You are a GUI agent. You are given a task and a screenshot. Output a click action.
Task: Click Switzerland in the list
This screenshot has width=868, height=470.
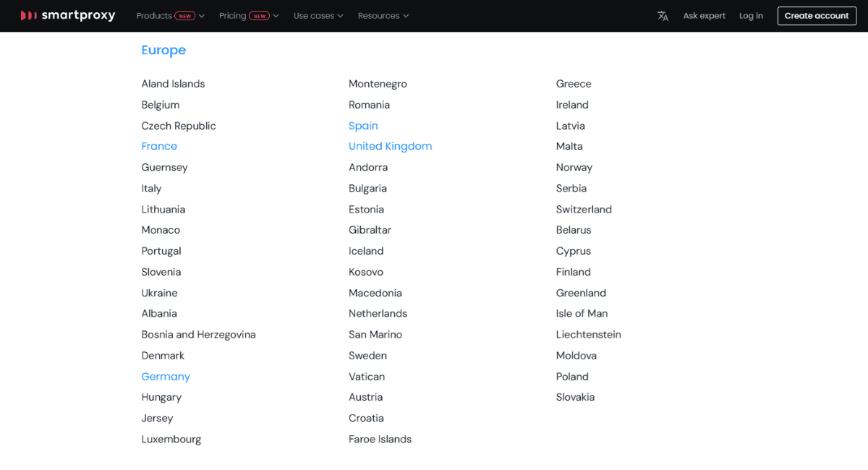point(584,209)
